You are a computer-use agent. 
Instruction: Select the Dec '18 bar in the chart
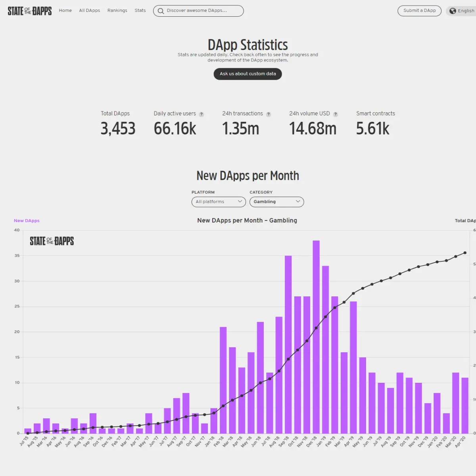coord(316,337)
